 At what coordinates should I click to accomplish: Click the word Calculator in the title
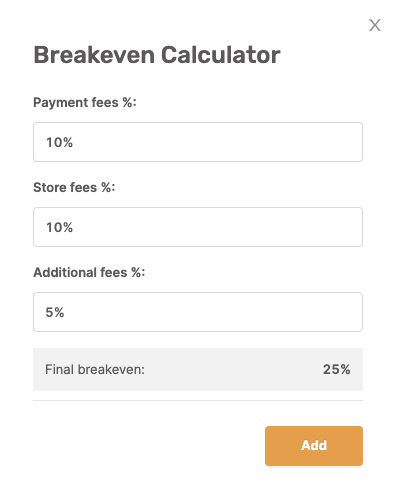221,55
